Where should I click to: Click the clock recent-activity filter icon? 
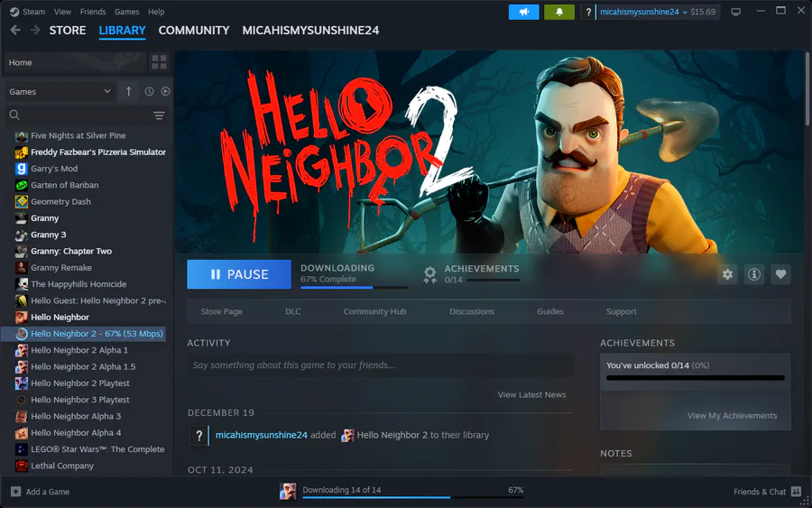pos(149,91)
